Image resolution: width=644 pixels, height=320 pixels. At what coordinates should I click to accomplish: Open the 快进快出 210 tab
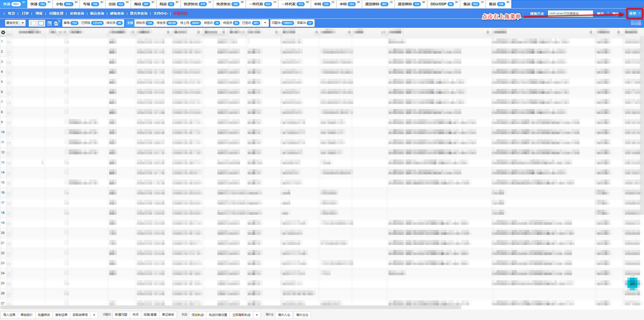click(x=197, y=4)
